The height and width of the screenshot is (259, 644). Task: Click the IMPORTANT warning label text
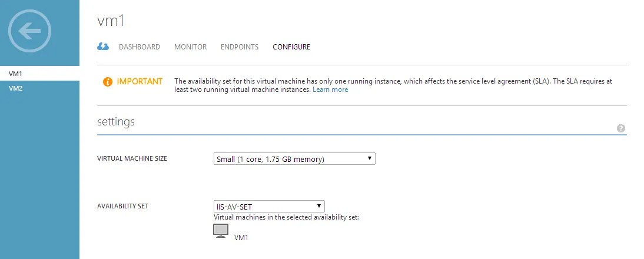coord(140,81)
